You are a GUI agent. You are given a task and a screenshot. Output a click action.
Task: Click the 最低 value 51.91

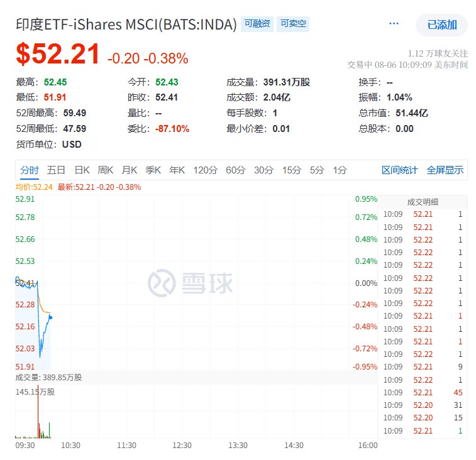(55, 97)
